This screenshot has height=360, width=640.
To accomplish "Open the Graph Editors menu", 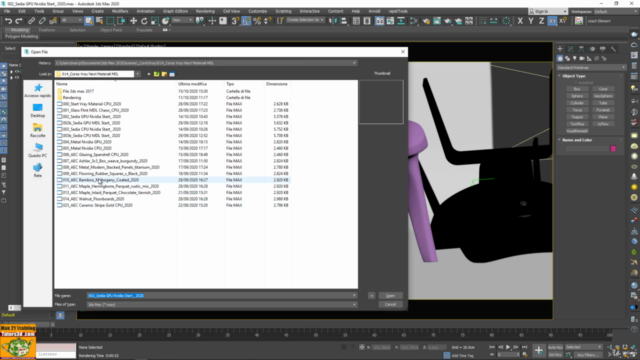I will (x=175, y=11).
